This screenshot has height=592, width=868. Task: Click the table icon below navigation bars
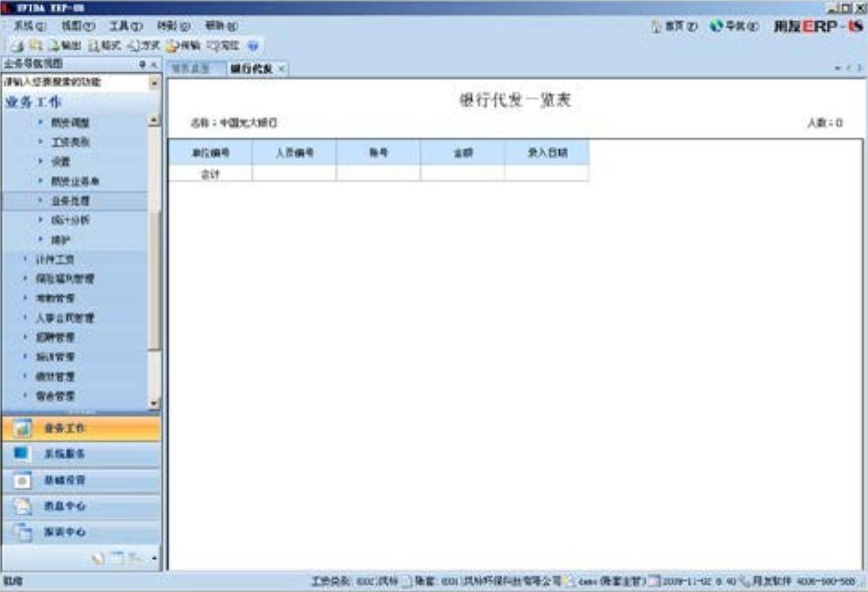click(116, 558)
